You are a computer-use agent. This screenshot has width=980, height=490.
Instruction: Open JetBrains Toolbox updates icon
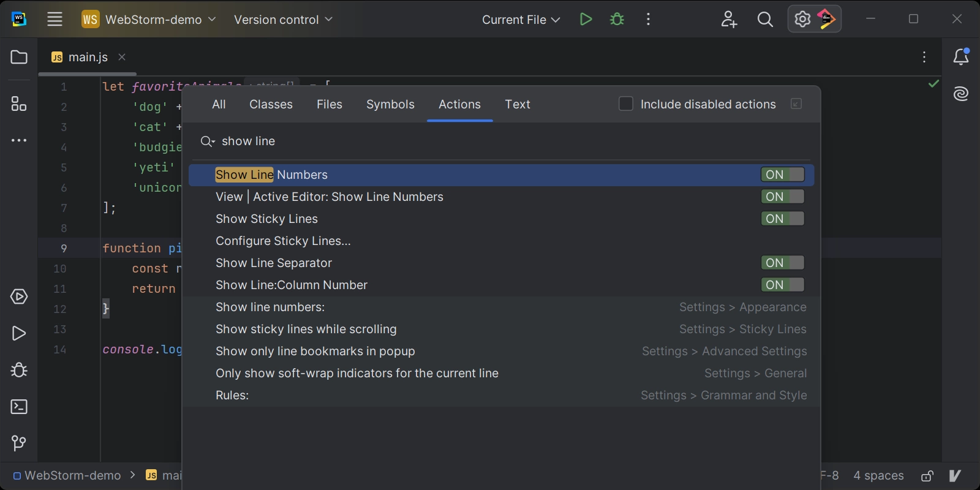pyautogui.click(x=826, y=19)
